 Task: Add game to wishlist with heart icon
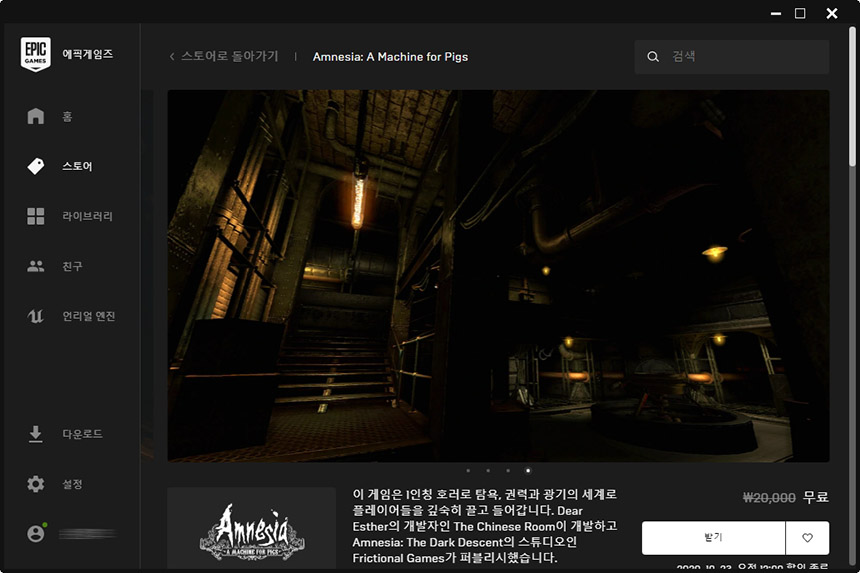pos(807,538)
